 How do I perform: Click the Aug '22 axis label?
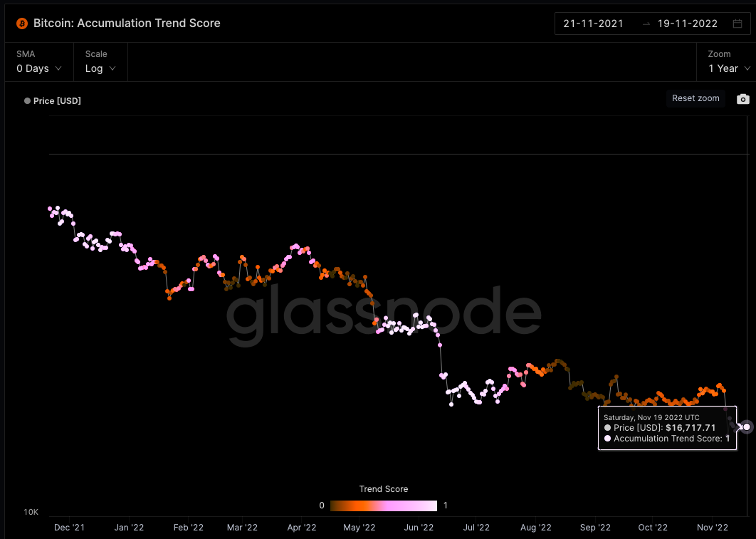click(535, 528)
